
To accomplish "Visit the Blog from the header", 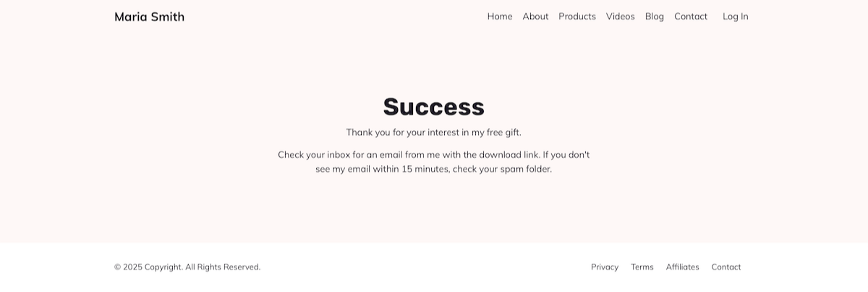I will (655, 17).
